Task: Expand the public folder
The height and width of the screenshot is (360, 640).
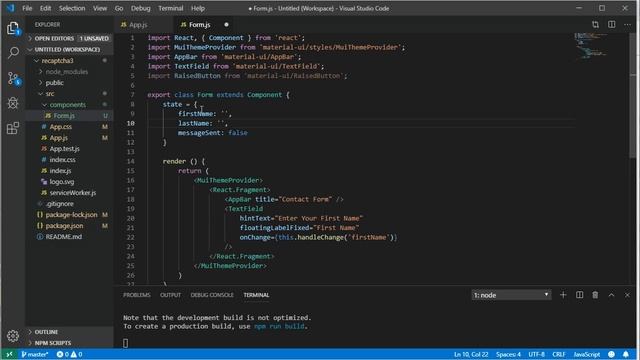Action: coord(69,82)
